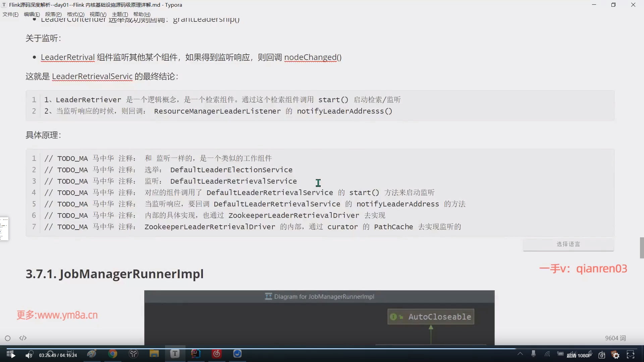This screenshot has width=644, height=362.
Task: Switch to IntelliJ IDEA in the taskbar
Action: point(196,354)
